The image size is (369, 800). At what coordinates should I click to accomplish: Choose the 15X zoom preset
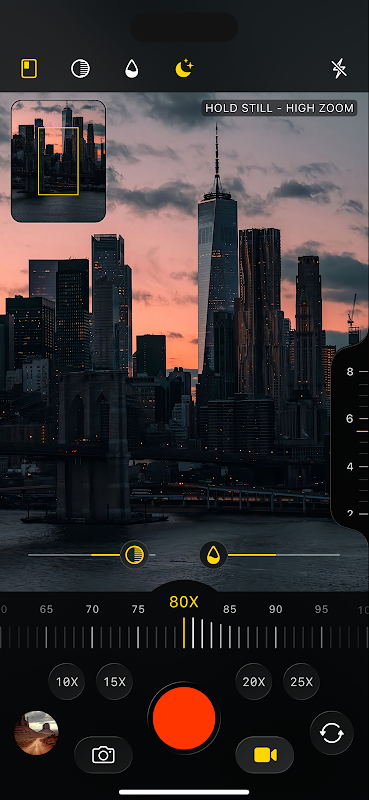pyautogui.click(x=114, y=682)
